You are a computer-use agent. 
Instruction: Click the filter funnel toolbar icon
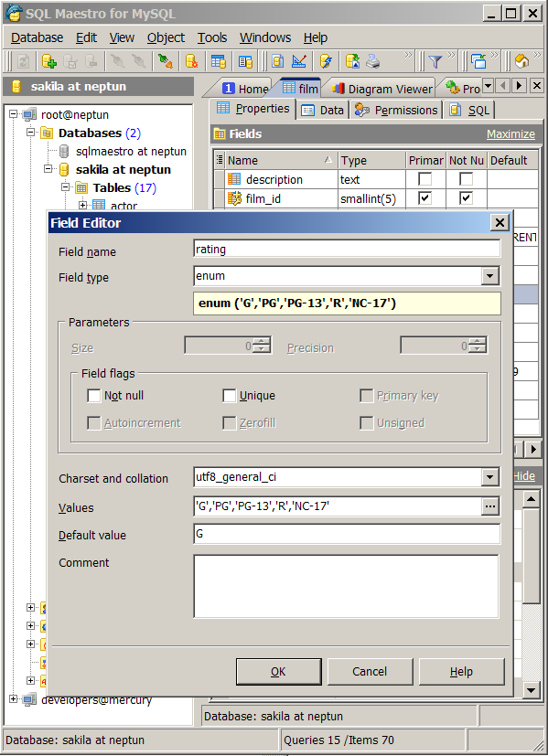(x=435, y=61)
